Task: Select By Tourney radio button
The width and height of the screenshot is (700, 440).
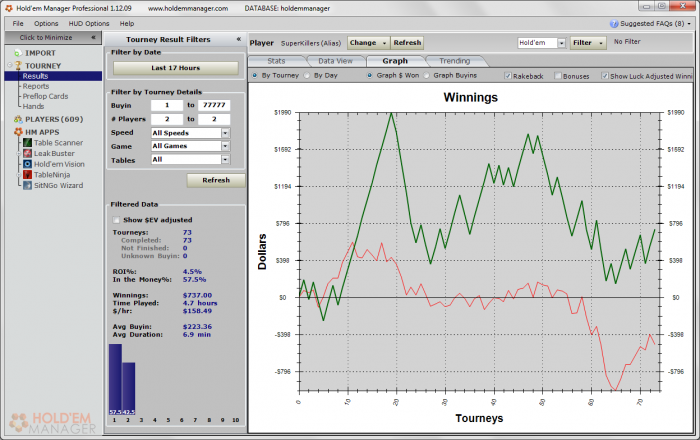Action: [254, 75]
